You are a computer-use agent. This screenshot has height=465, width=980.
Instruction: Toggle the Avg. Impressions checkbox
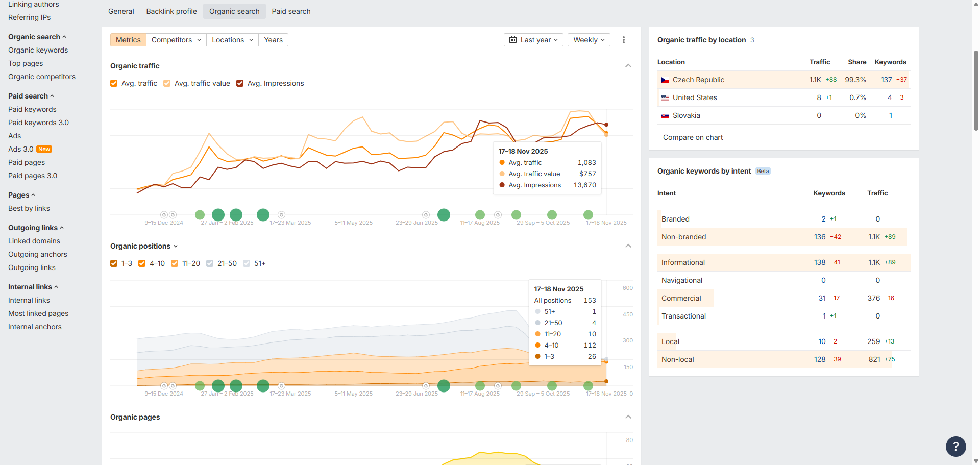[x=240, y=83]
